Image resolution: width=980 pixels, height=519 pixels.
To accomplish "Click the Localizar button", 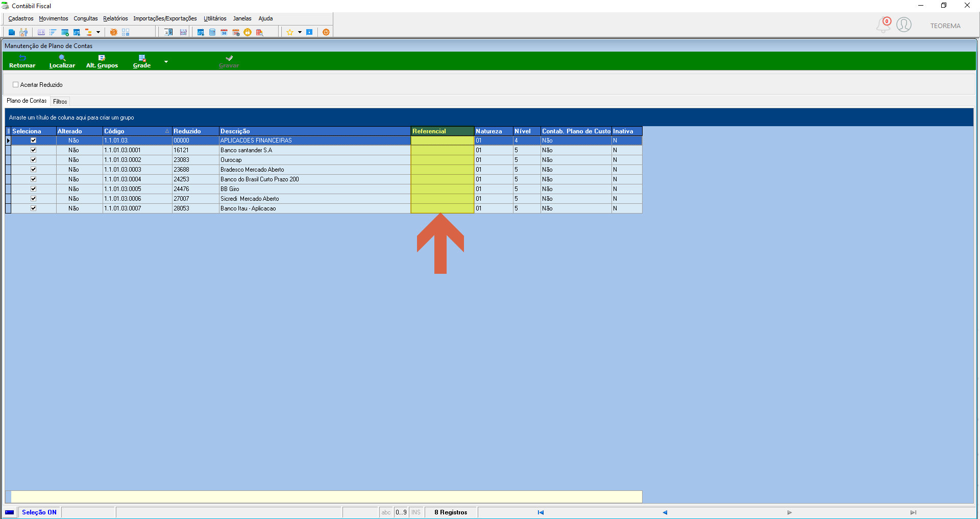I will pos(62,61).
